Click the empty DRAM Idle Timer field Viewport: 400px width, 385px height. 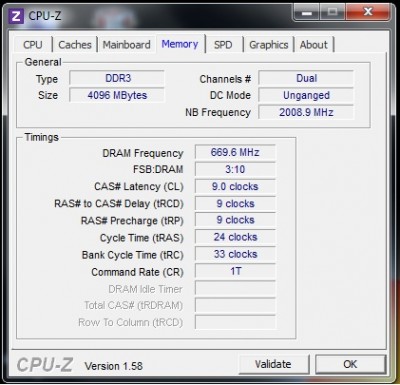point(235,288)
